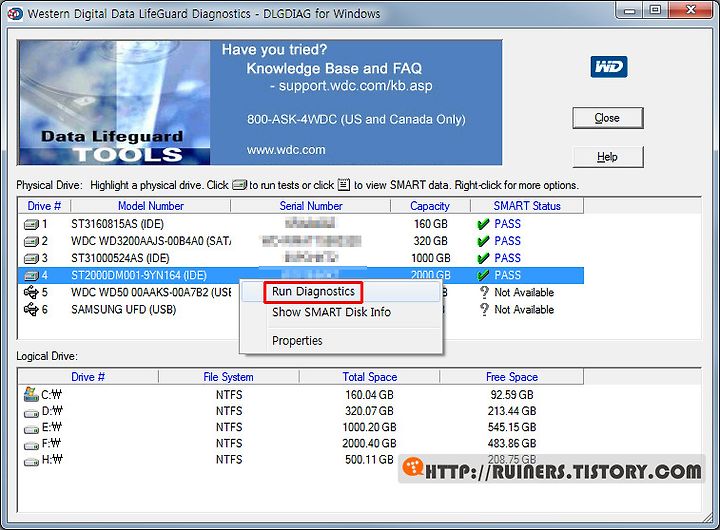Click green check icon for WD3200AAJS row
This screenshot has width=720, height=530.
(483, 241)
